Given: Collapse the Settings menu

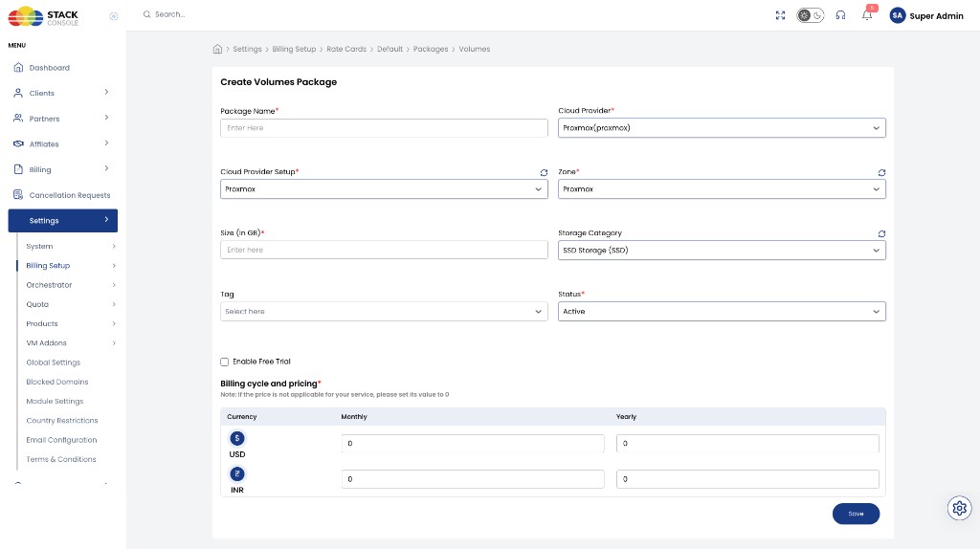Looking at the screenshot, I should [62, 221].
